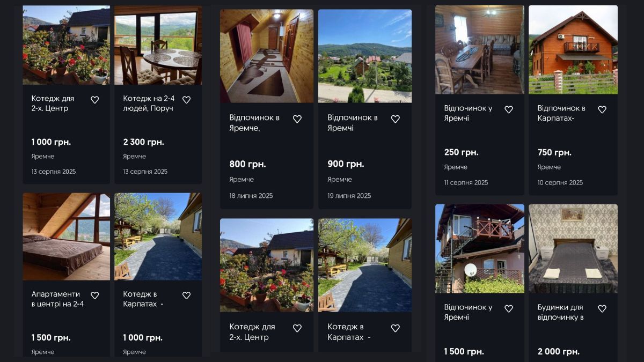Save the 250 грн. Відпочинок у Яремчі listing
The height and width of the screenshot is (362, 644).
pos(509,109)
